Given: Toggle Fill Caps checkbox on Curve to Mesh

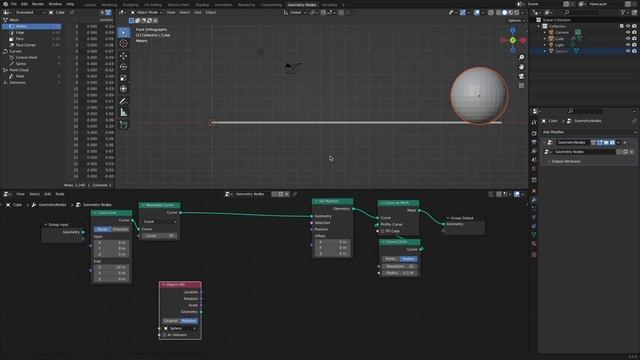Looking at the screenshot, I should tap(382, 231).
